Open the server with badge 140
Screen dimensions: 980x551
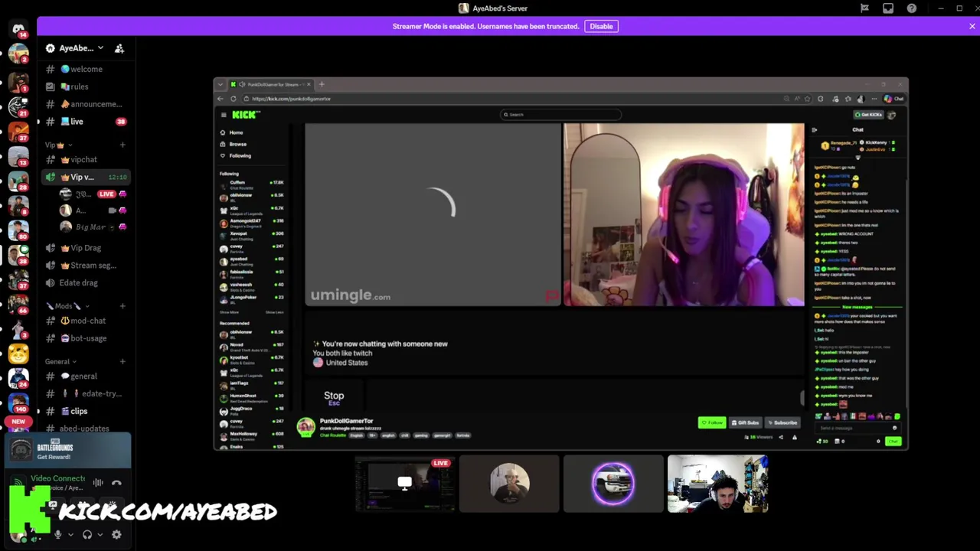(18, 402)
